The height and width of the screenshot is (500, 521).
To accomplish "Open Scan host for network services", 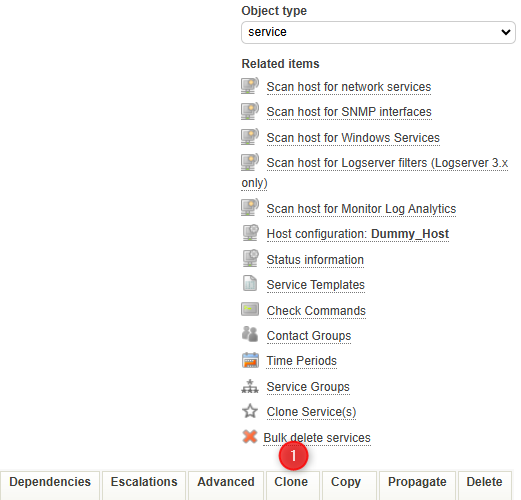I will (x=349, y=87).
